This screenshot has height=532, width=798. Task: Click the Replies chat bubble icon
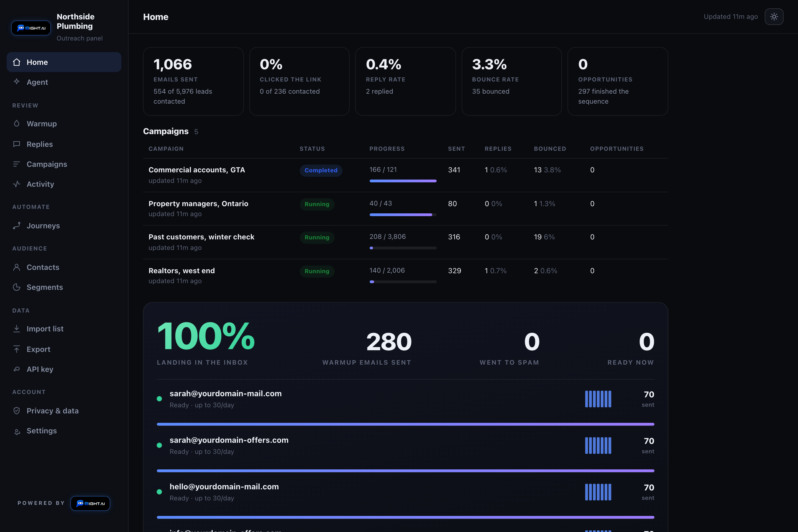click(17, 144)
